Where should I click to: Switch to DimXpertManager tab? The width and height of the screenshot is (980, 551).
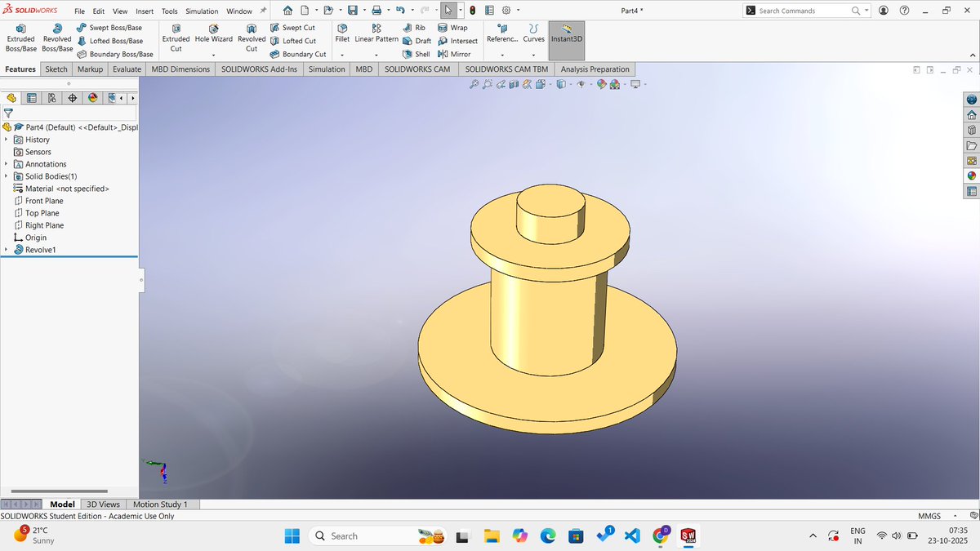73,98
